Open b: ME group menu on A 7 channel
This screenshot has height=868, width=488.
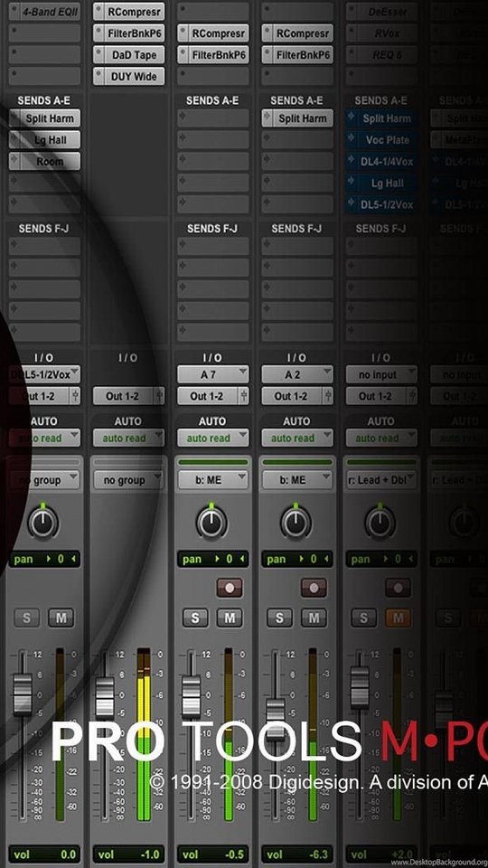pos(213,480)
